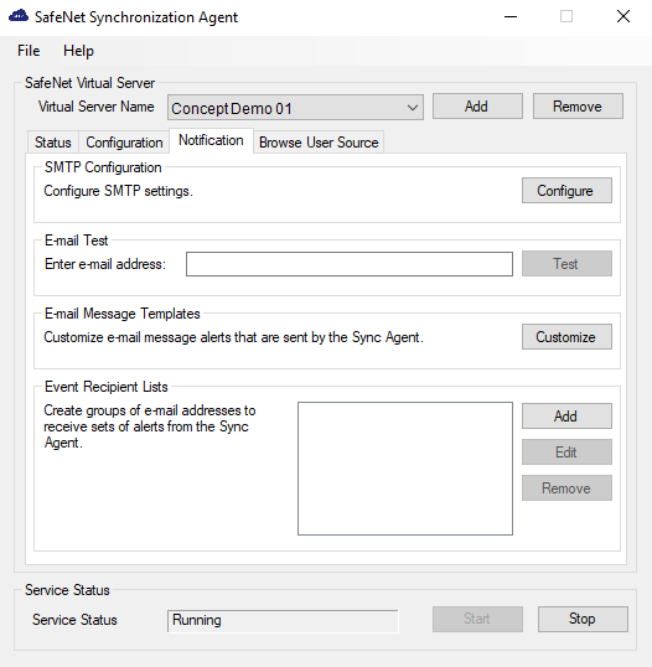
Task: Open the Browse User Source tab
Action: pyautogui.click(x=318, y=143)
